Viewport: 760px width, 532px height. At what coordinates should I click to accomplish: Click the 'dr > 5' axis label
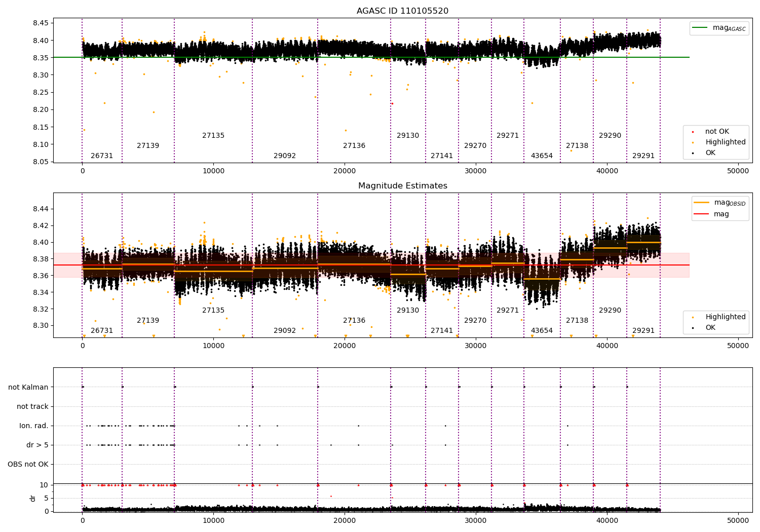tap(37, 445)
